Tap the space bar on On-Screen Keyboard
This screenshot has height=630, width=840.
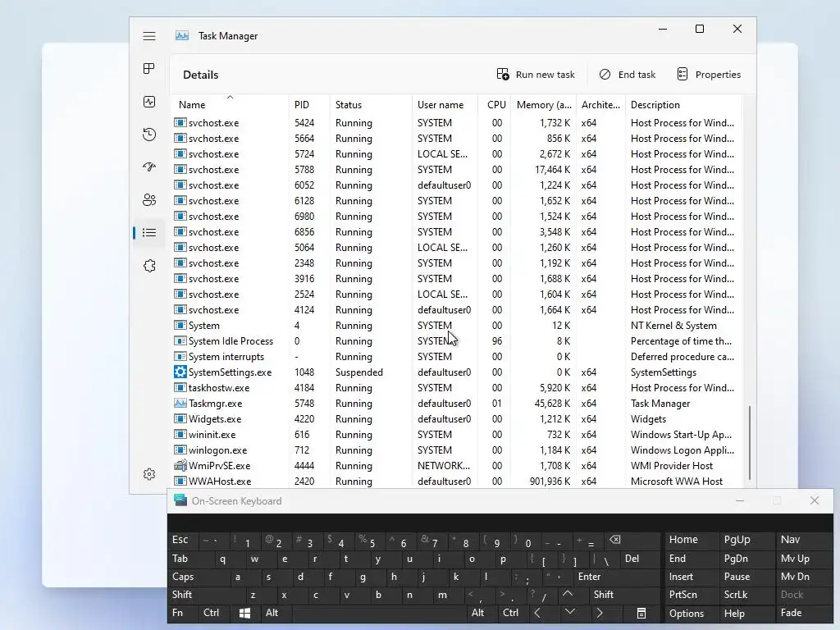click(x=379, y=613)
